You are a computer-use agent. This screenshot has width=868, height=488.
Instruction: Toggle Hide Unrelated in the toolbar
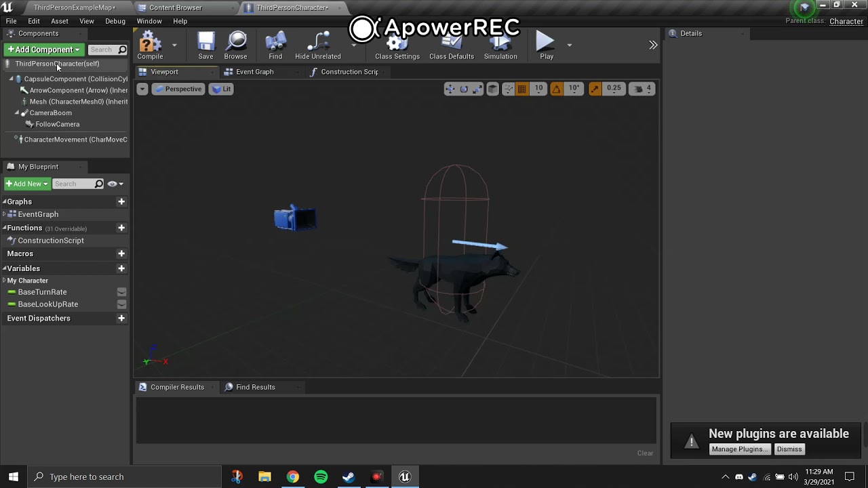tap(318, 46)
